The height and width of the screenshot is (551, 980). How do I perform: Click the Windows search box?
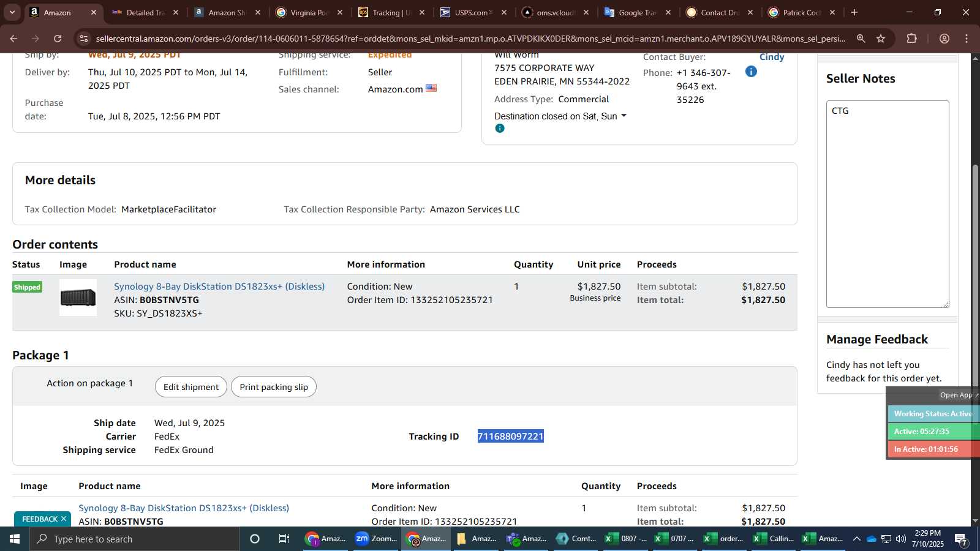click(135, 539)
